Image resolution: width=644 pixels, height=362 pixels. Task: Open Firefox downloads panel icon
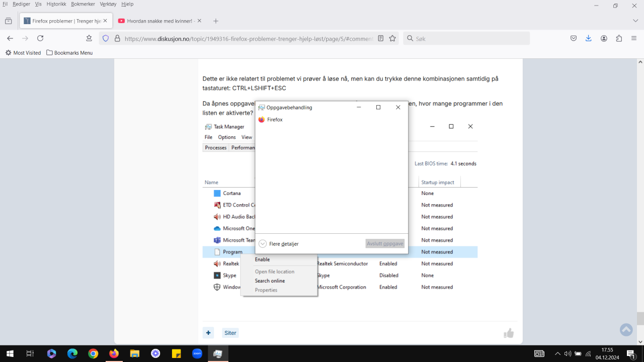[x=588, y=38]
